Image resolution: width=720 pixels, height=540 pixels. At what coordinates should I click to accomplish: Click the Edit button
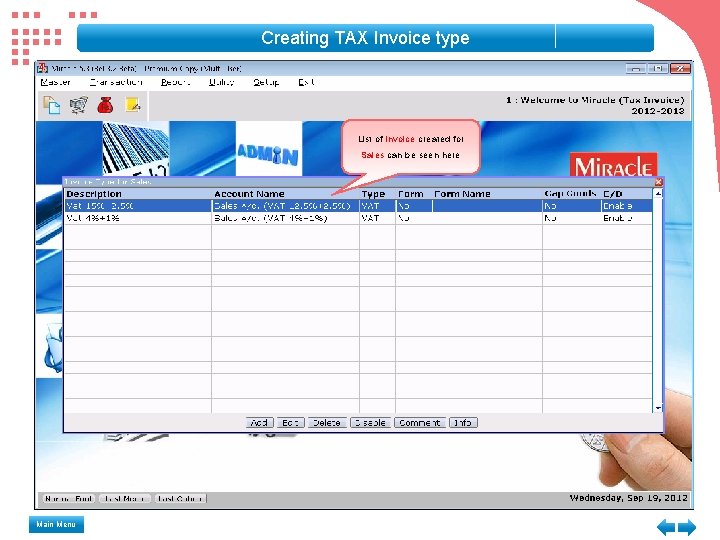click(291, 422)
